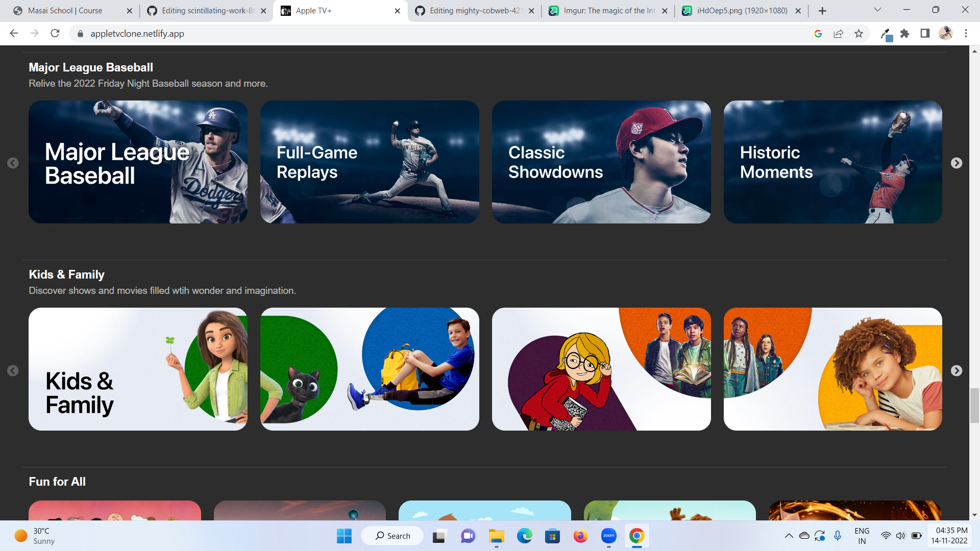Select Historic Moments card
This screenshot has width=980, height=551.
[832, 162]
